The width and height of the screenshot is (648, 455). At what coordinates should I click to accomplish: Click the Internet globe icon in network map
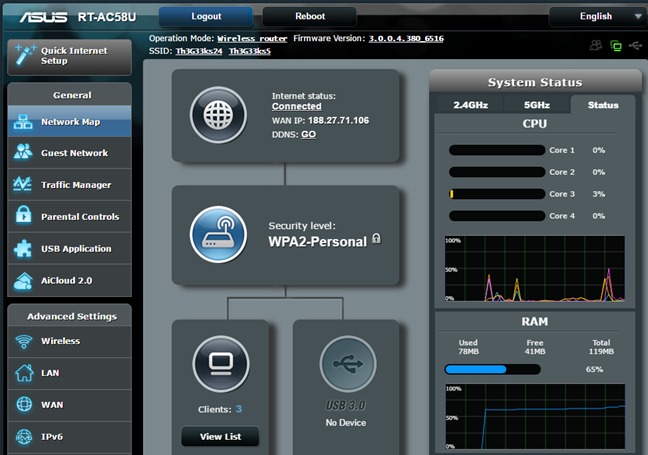click(218, 115)
